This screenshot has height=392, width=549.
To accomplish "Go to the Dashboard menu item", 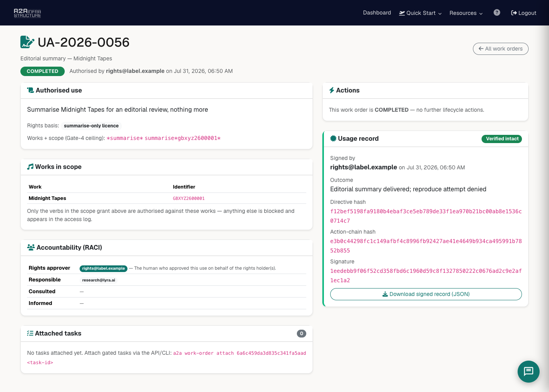I will [x=377, y=13].
